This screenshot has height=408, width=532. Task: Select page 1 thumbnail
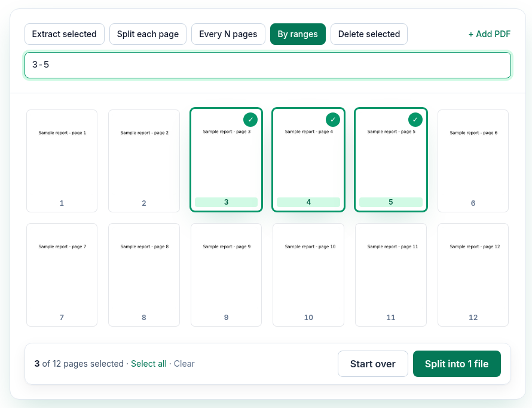(62, 161)
